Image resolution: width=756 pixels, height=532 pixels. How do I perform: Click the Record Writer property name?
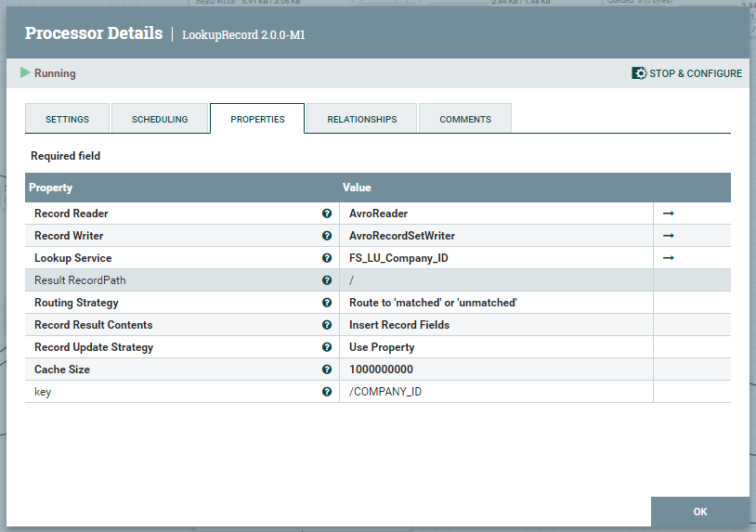point(69,236)
